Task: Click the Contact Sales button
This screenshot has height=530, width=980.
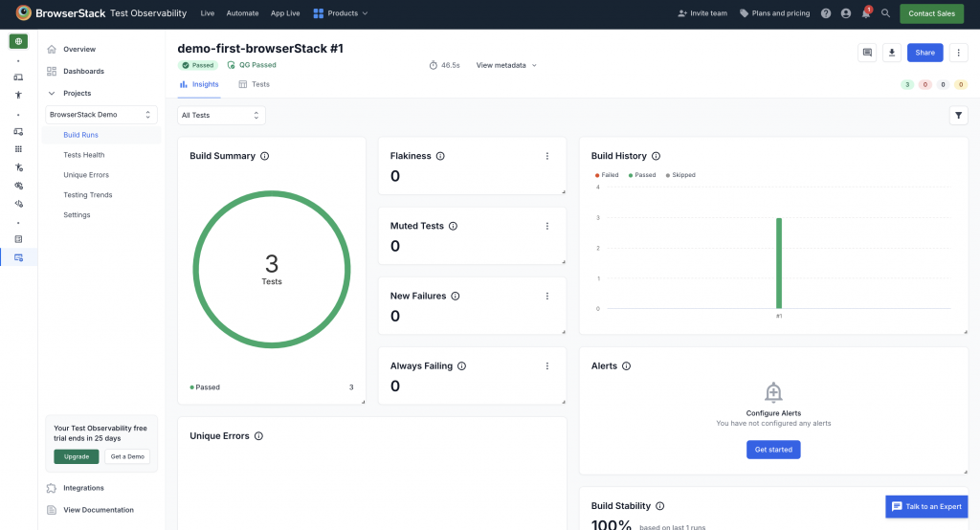Action: [x=931, y=13]
